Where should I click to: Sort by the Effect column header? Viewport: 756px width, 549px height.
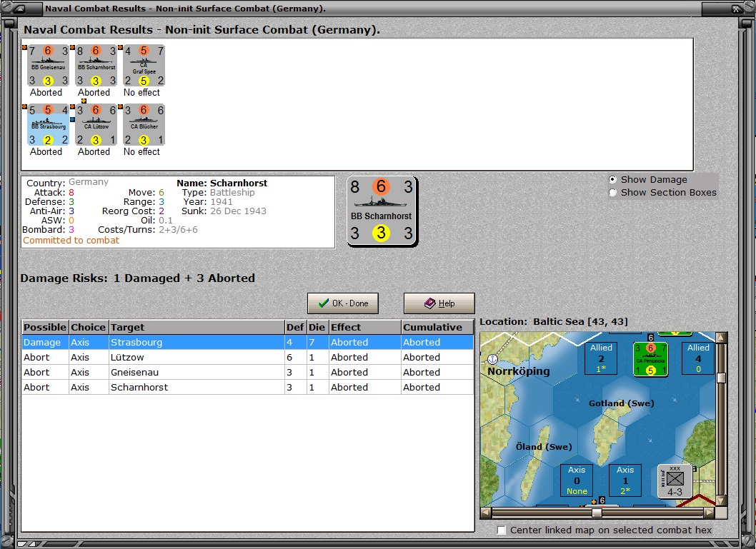pyautogui.click(x=365, y=328)
